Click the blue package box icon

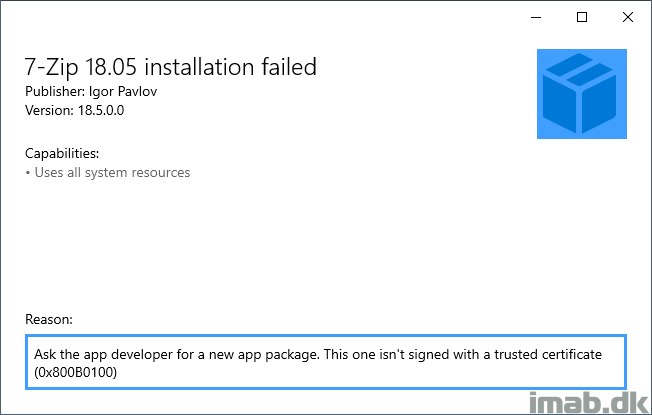coord(582,94)
